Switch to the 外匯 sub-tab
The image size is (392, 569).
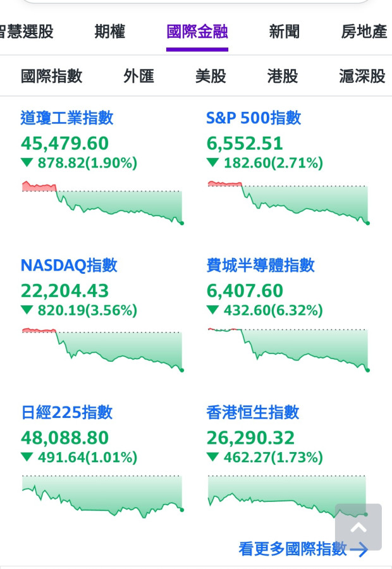point(138,76)
